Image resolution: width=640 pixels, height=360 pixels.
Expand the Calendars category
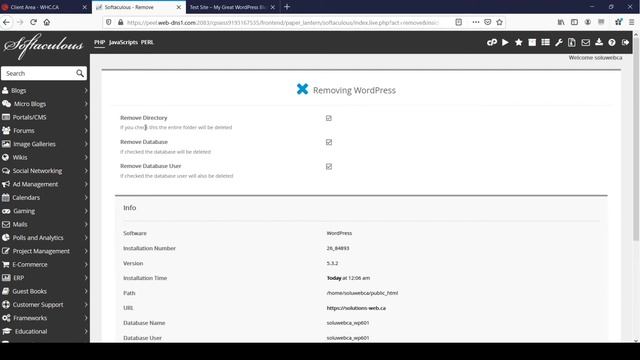click(45, 198)
